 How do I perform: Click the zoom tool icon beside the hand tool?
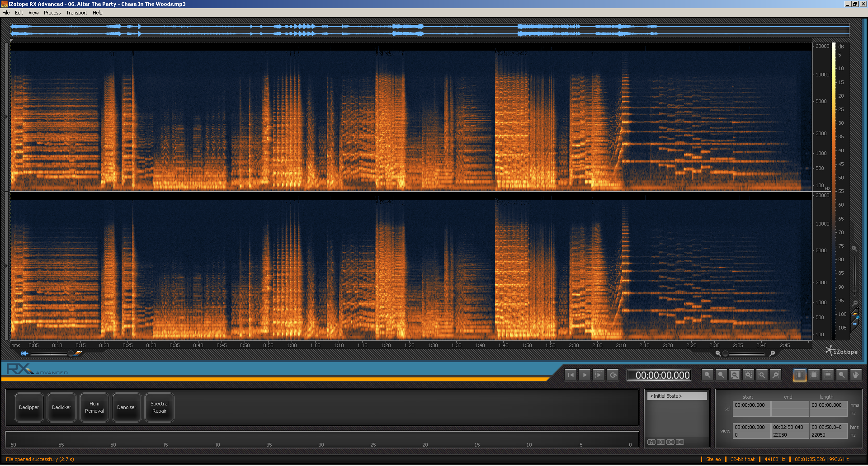[842, 375]
